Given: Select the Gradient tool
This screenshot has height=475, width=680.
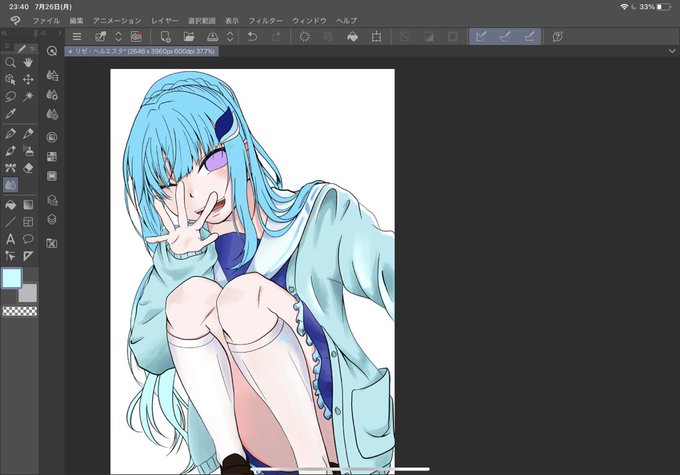Looking at the screenshot, I should (x=28, y=205).
